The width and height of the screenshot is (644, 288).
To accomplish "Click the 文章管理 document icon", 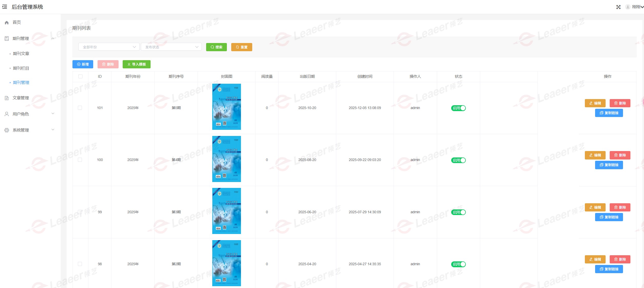I will tap(7, 98).
